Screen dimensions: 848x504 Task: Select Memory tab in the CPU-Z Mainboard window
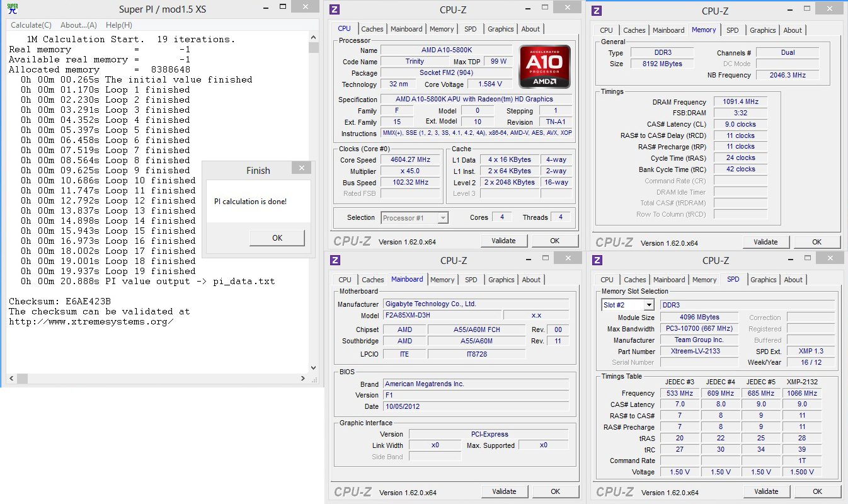click(x=442, y=280)
